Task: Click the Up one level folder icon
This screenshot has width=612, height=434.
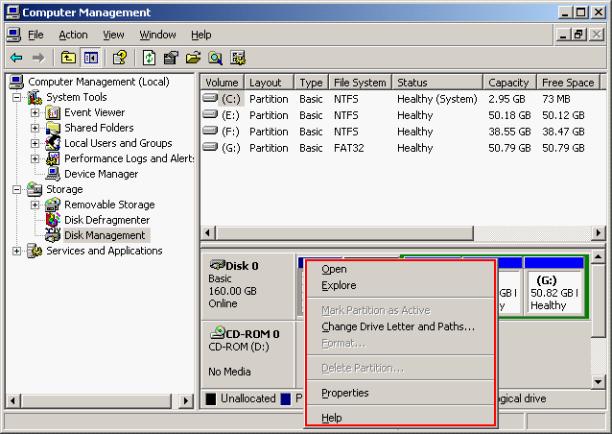Action: click(68, 58)
